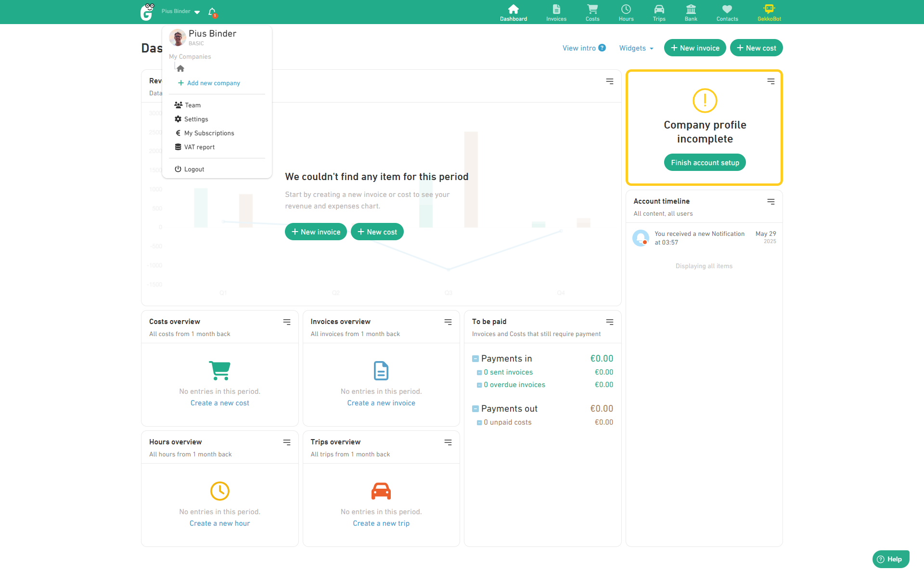Image resolution: width=924 pixels, height=584 pixels.
Task: Open the Costs overview widget menu
Action: pos(287,322)
